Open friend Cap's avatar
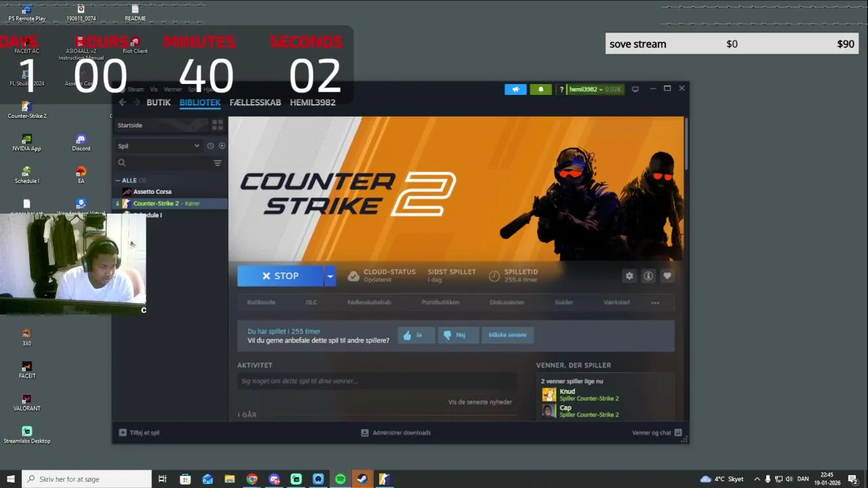The image size is (868, 488). pyautogui.click(x=549, y=411)
